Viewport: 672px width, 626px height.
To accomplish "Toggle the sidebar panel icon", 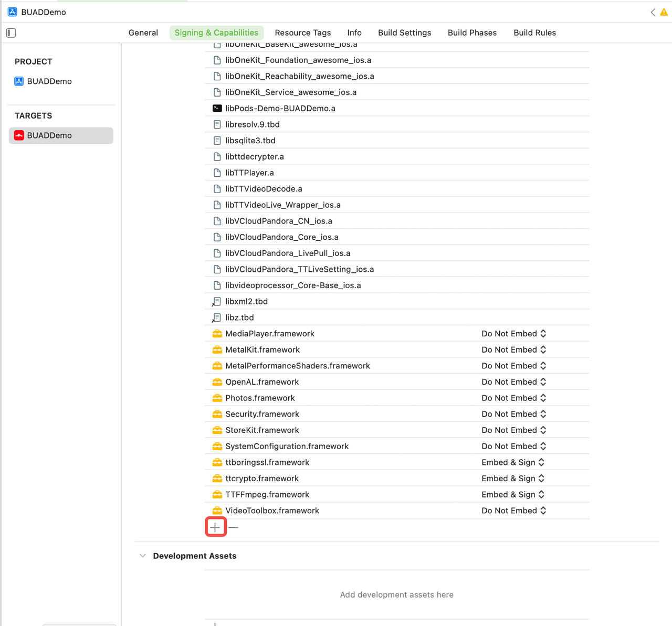I will tap(11, 33).
